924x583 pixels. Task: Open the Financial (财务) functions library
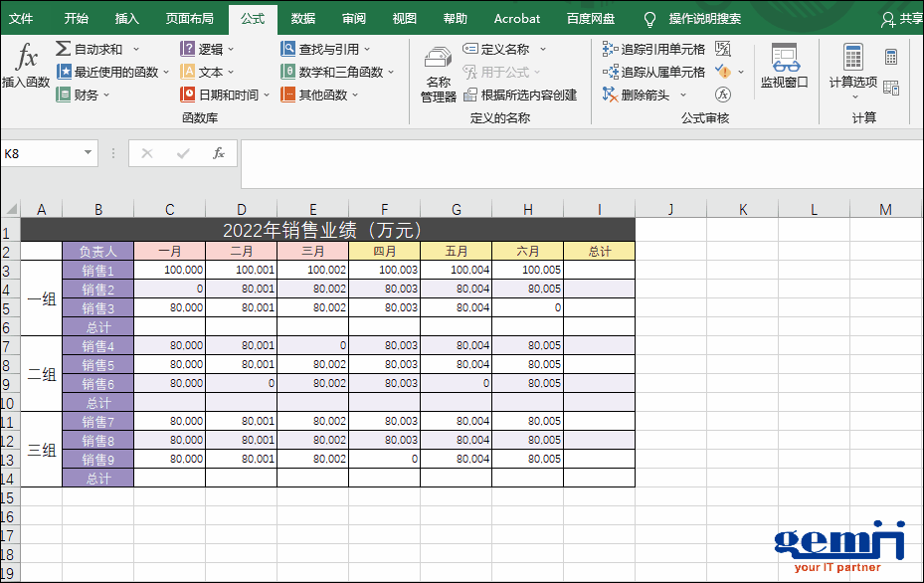[x=84, y=96]
